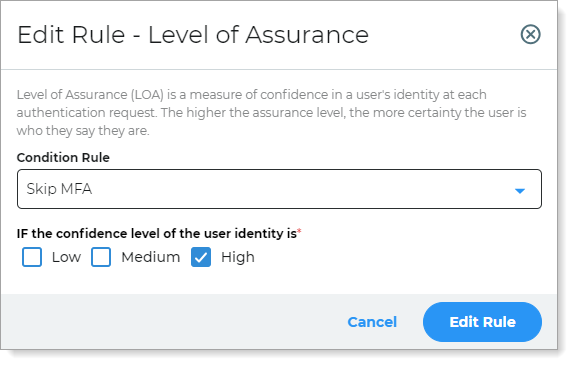This screenshot has height=365, width=573.
Task: Enable the Low confidence checkbox
Action: coord(32,257)
